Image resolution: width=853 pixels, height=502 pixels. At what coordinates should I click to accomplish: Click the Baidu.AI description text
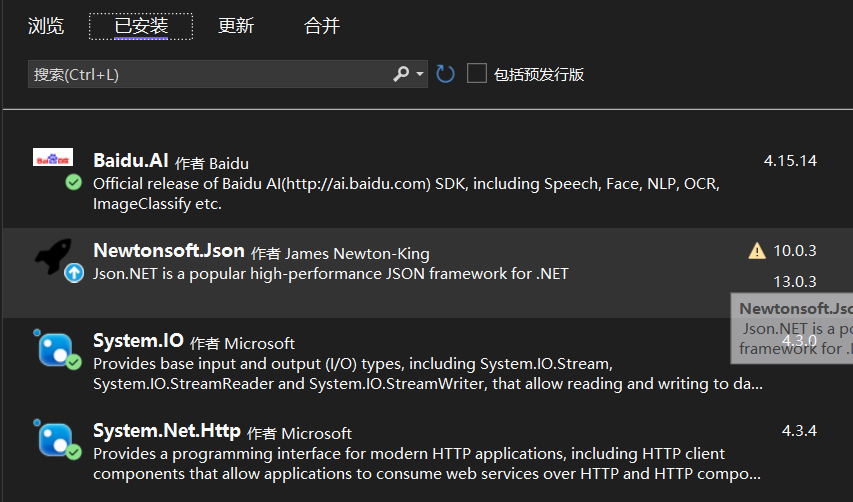[x=406, y=194]
